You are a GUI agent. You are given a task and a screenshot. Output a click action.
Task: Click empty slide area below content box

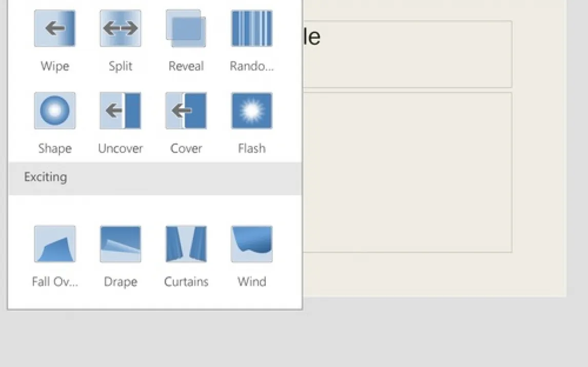(x=410, y=274)
